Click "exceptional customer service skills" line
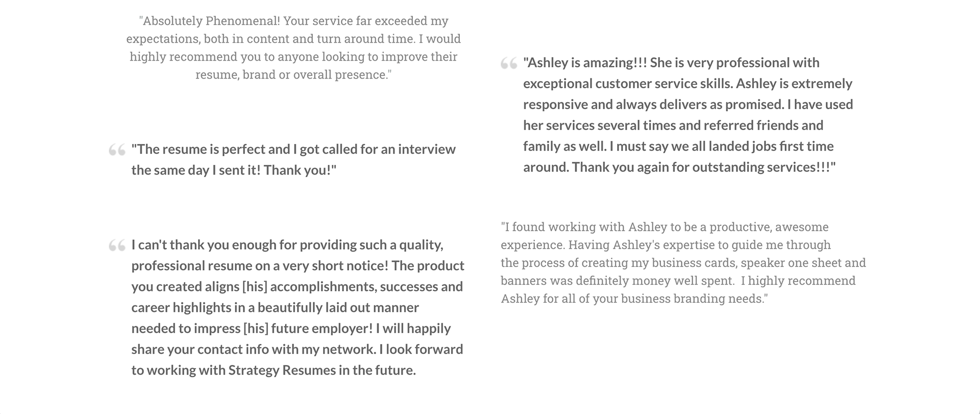The height and width of the screenshot is (414, 980). point(688,83)
